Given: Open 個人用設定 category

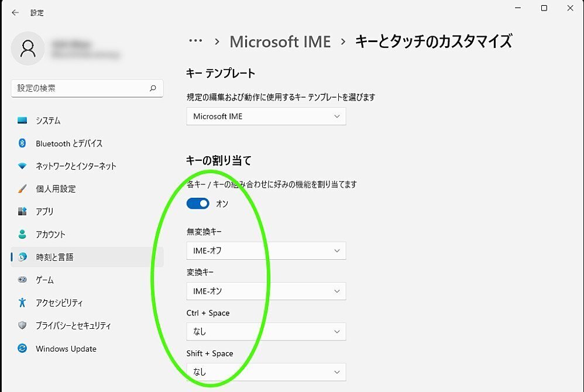Looking at the screenshot, I should coord(87,189).
